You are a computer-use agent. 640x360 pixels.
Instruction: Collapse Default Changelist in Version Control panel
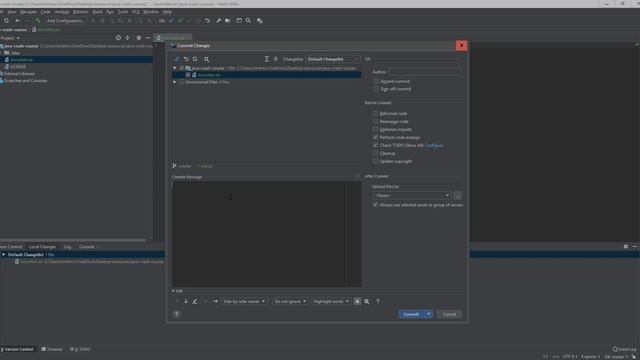(4, 254)
